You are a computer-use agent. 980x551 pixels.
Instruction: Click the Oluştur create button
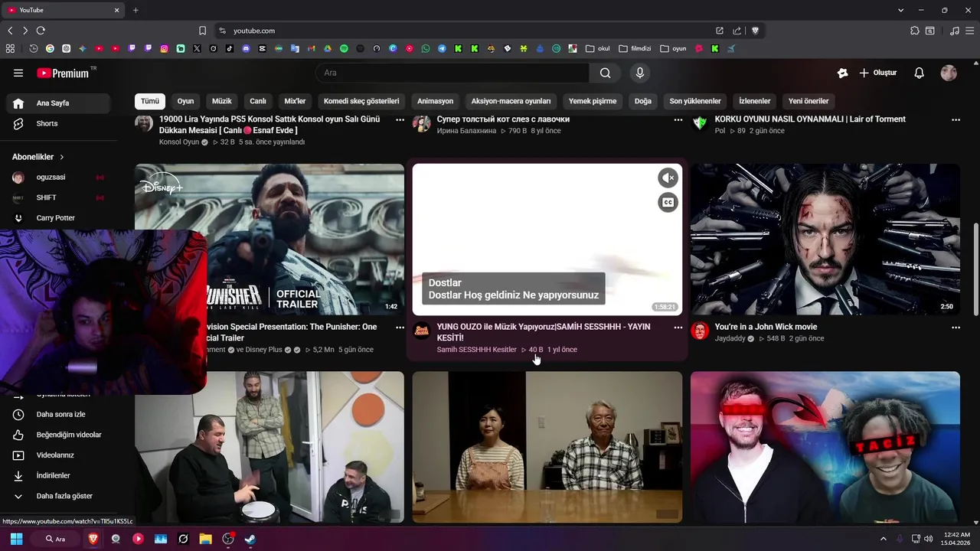(x=877, y=73)
